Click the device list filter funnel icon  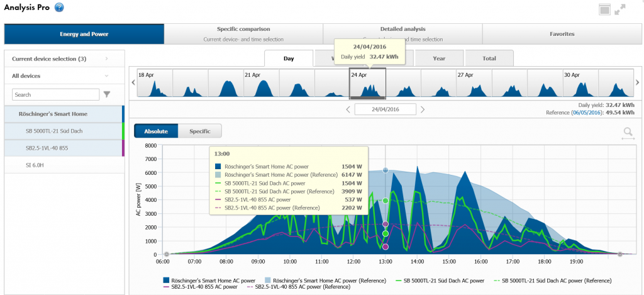107,94
